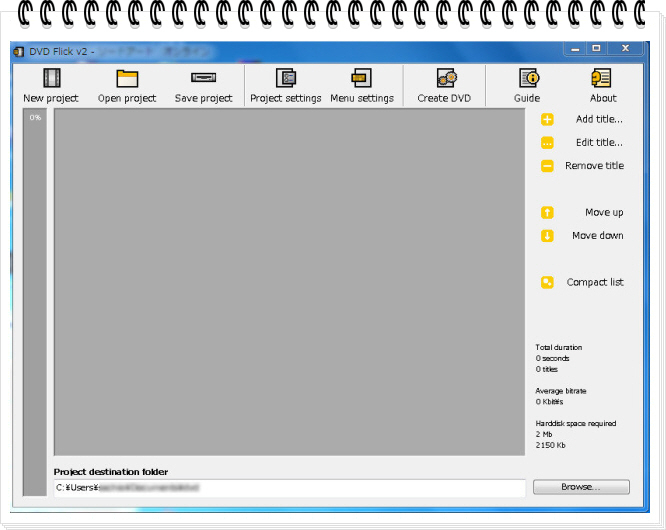Click the 0 titles value
Viewport: 666px width, 530px height.
pyautogui.click(x=547, y=369)
